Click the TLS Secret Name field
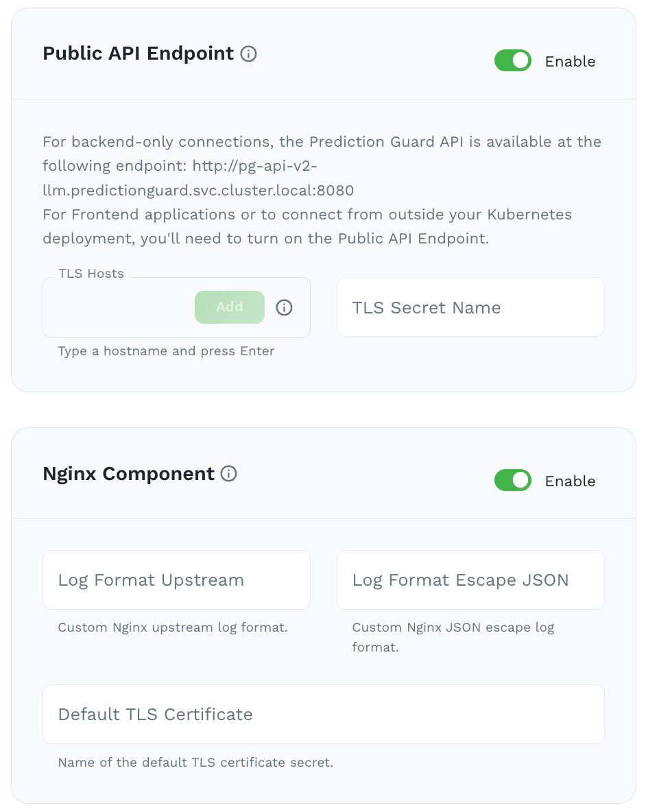This screenshot has width=646, height=812. pos(470,307)
